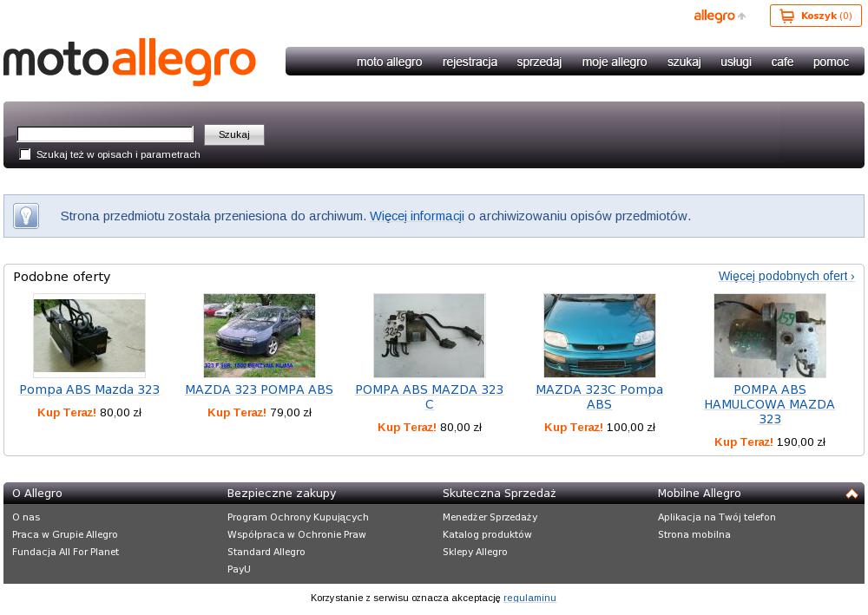Open Strona mobilna footer link
Viewport: 868px width, 615px height.
(x=694, y=534)
